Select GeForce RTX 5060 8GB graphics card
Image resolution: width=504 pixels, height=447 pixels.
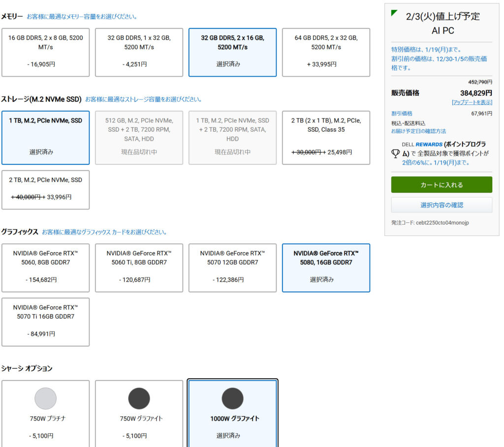pyautogui.click(x=45, y=268)
